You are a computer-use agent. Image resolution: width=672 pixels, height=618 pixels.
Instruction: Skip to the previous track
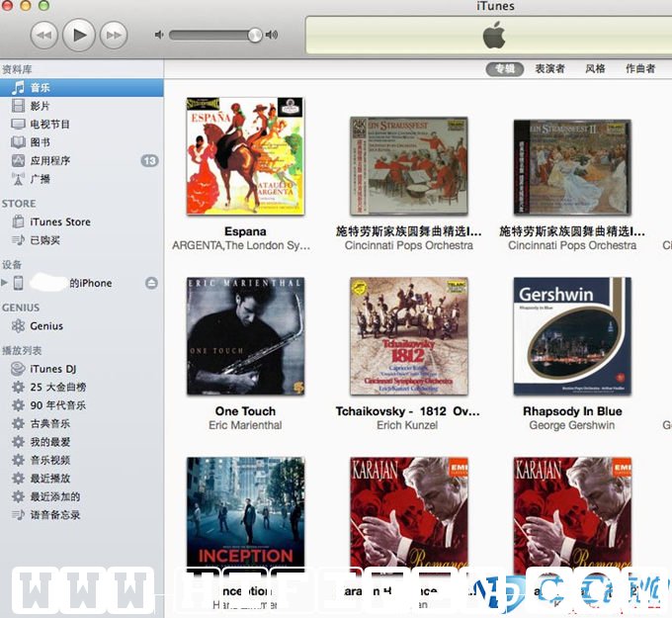[44, 36]
